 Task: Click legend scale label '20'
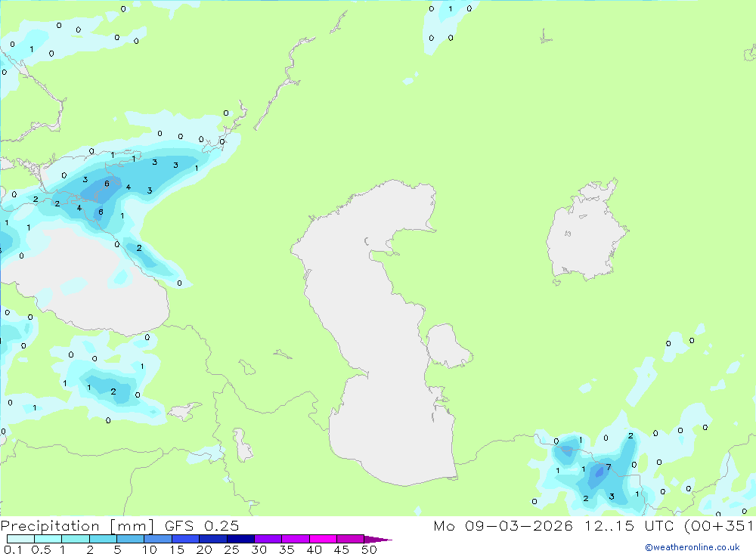pyautogui.click(x=204, y=549)
